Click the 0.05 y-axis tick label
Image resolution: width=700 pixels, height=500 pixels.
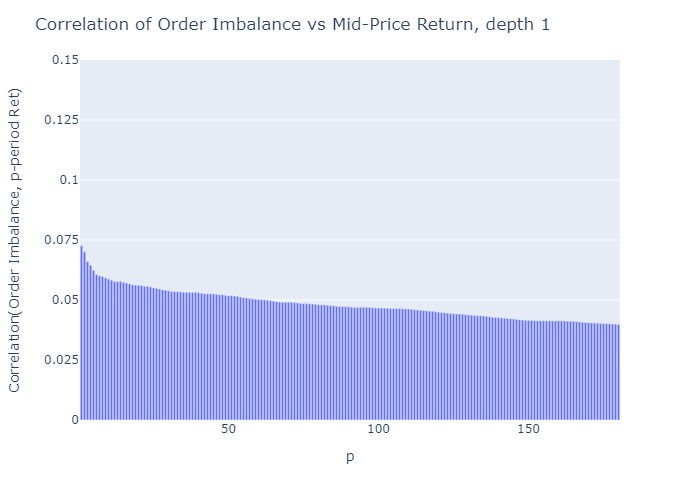[65, 300]
